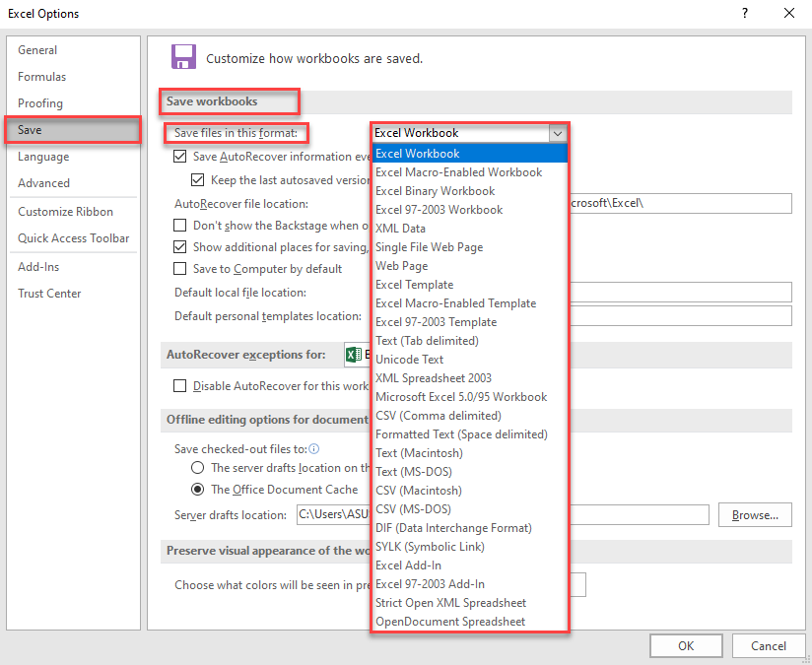Enable Don't show the Backstage checkbox

click(179, 226)
